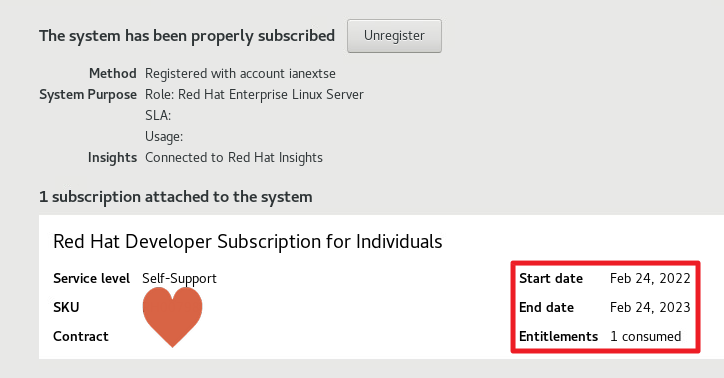Click the Insights label
The width and height of the screenshot is (724, 378).
pos(112,158)
